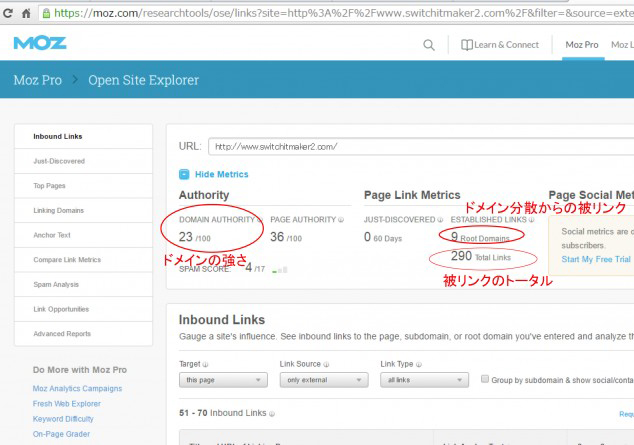Click info icon beside Target label
634x445 pixels.
tap(205, 364)
